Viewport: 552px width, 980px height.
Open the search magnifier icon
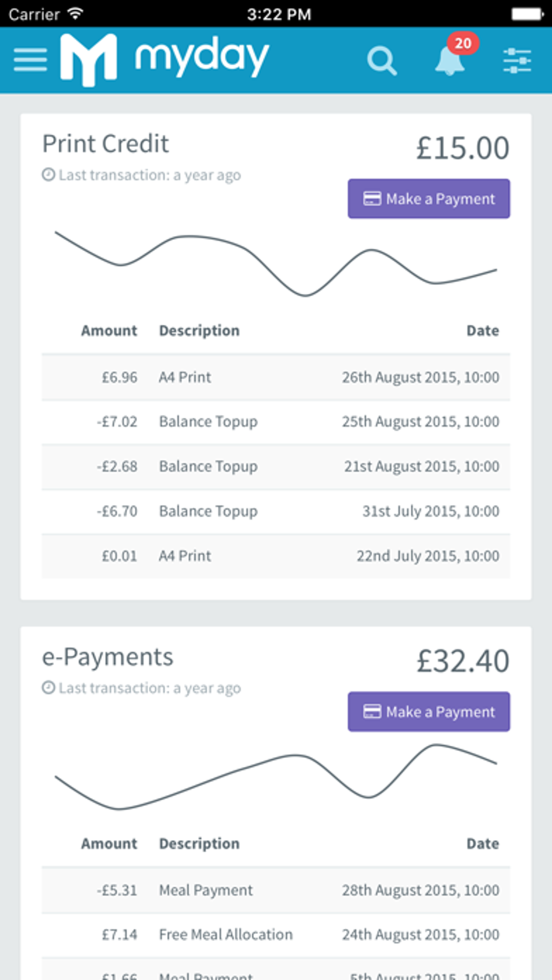point(382,61)
